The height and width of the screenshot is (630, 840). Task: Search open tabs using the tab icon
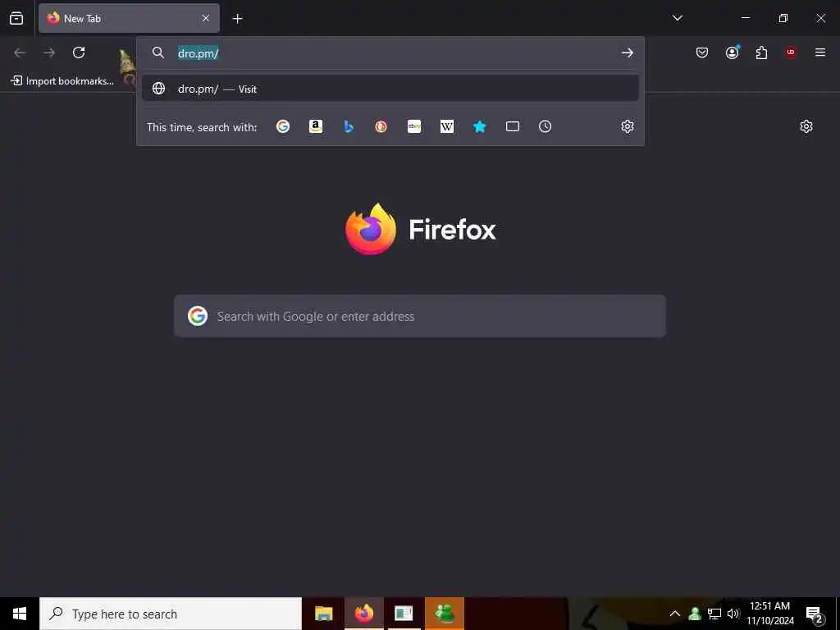(x=513, y=126)
